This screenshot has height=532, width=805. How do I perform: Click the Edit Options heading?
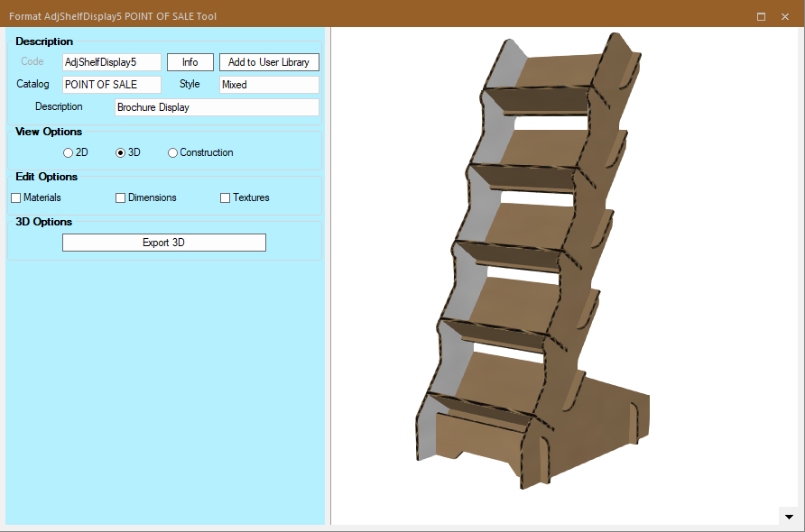coord(46,177)
